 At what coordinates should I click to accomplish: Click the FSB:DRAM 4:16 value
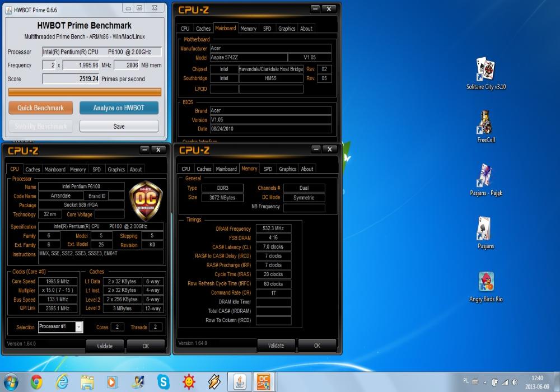click(274, 237)
